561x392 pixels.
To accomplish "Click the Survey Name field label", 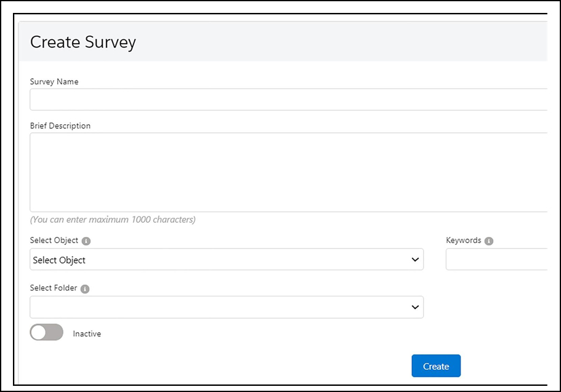I will [54, 82].
